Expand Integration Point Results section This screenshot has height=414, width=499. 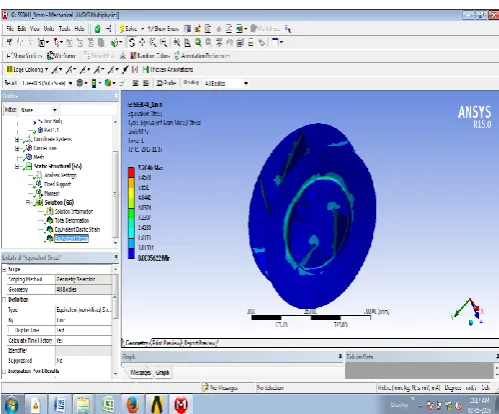[x=4, y=371]
